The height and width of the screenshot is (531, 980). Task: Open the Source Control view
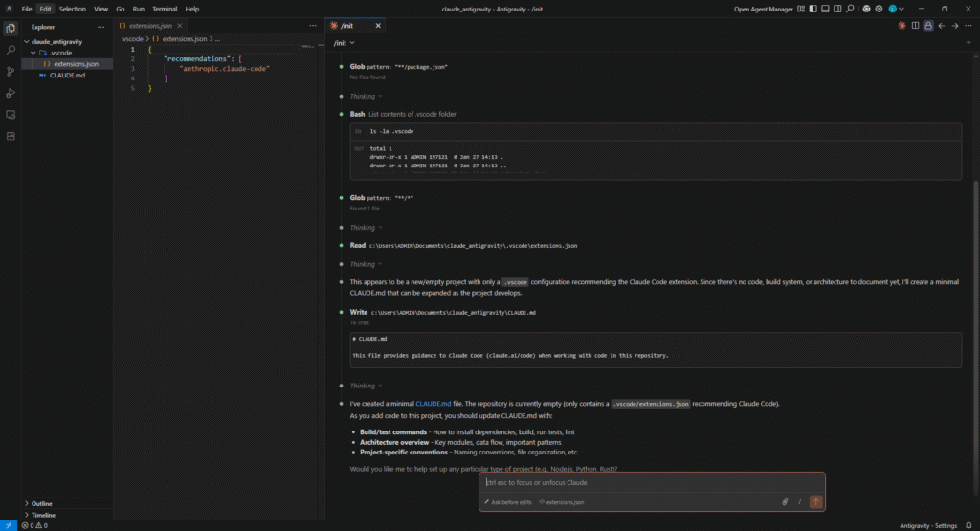[x=11, y=72]
